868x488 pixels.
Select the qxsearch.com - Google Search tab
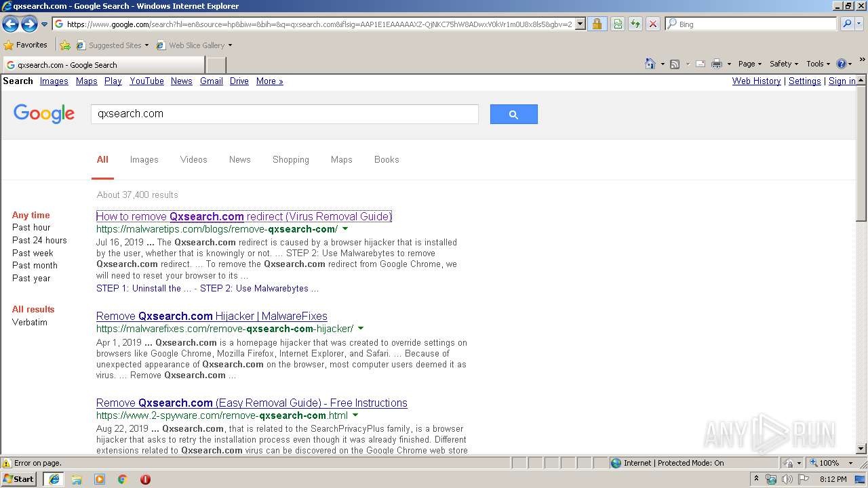click(104, 65)
